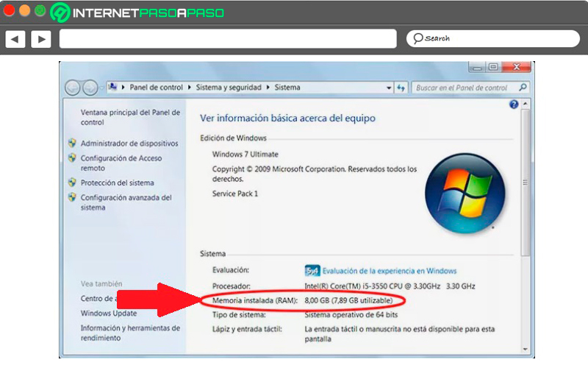Open Ventana principal del Panel de control
Viewport: 588px width, 368px height.
point(130,117)
